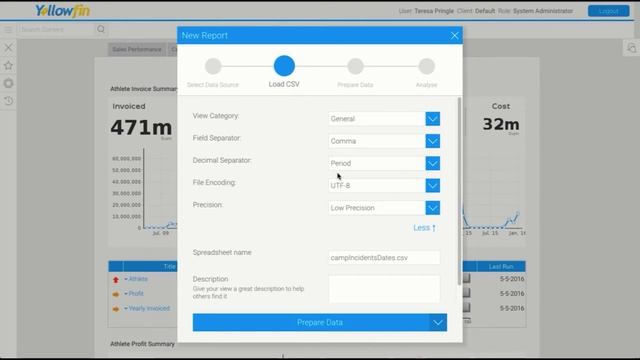Select the Analyse step circle

click(x=427, y=66)
